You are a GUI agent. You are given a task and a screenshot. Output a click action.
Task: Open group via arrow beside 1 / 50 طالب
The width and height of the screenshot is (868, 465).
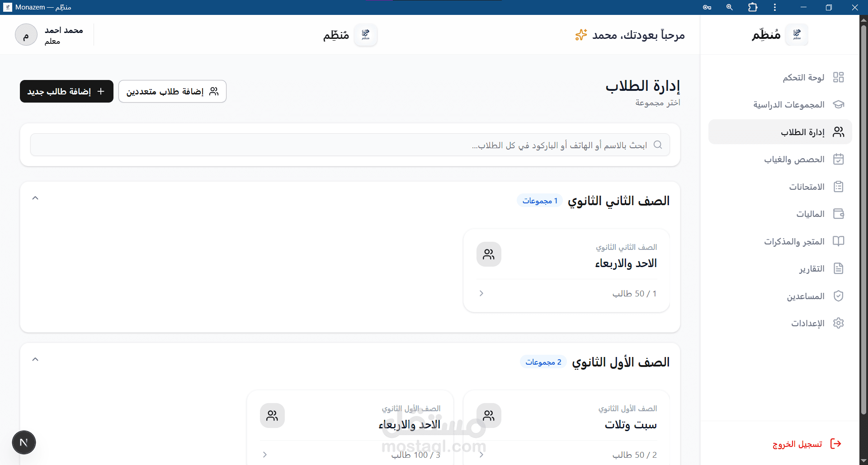tap(481, 293)
